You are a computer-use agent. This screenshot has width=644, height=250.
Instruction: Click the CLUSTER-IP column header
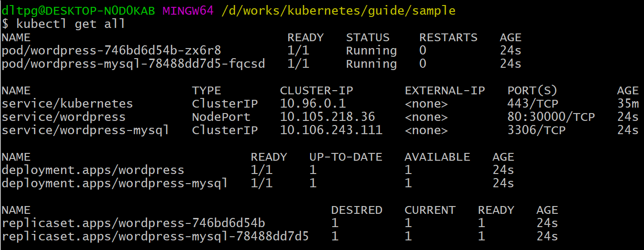(317, 90)
